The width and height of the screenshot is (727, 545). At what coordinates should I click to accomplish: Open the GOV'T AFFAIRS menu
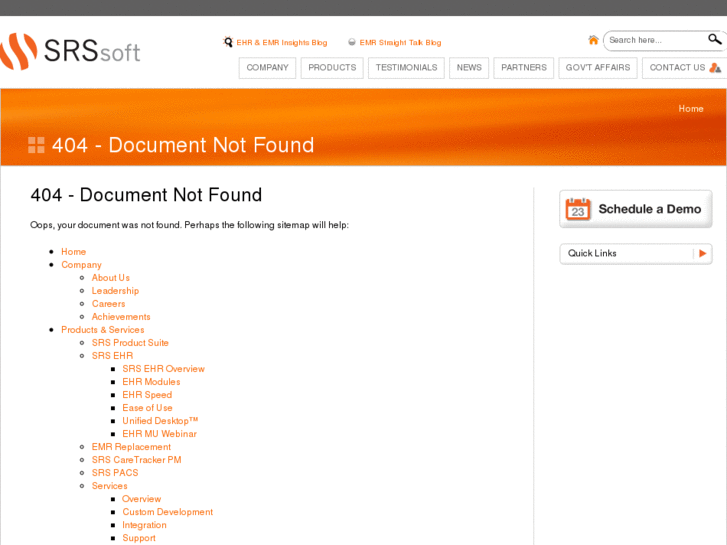point(598,68)
